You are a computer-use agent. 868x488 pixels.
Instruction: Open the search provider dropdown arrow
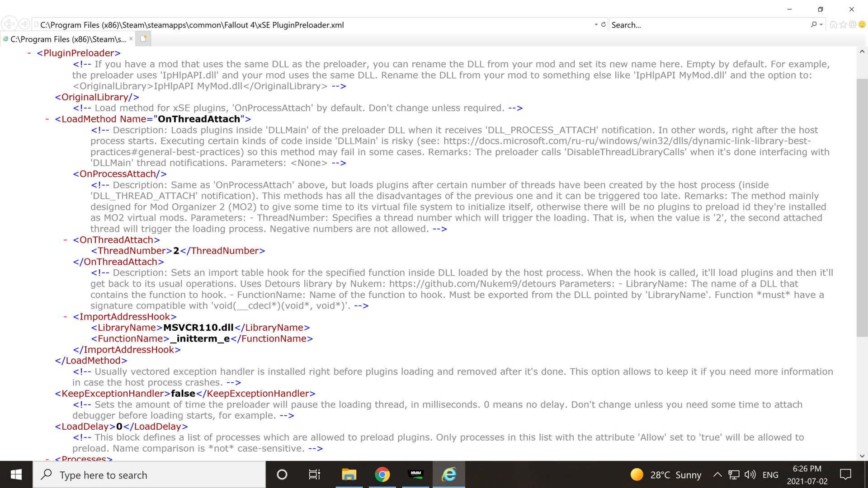[x=821, y=24]
